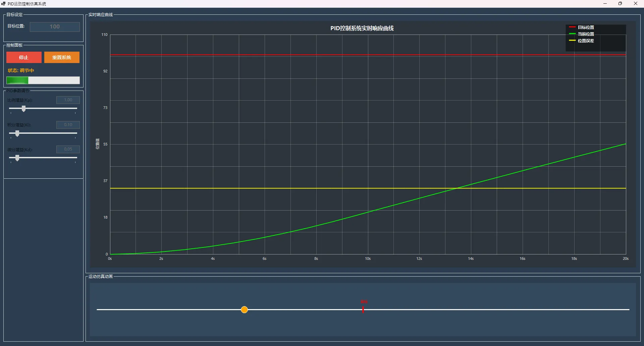Click the chart title PID控制系统实时响应曲线
This screenshot has width=644, height=346.
tap(362, 28)
